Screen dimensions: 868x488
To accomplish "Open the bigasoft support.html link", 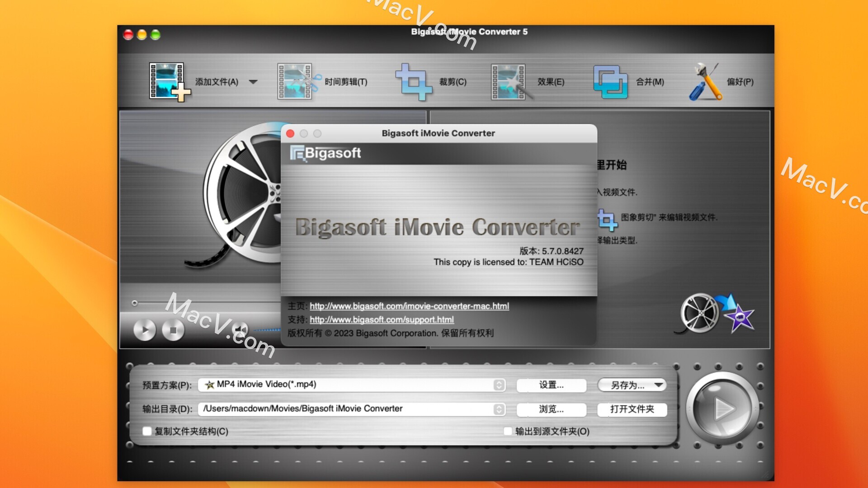I will coord(382,319).
